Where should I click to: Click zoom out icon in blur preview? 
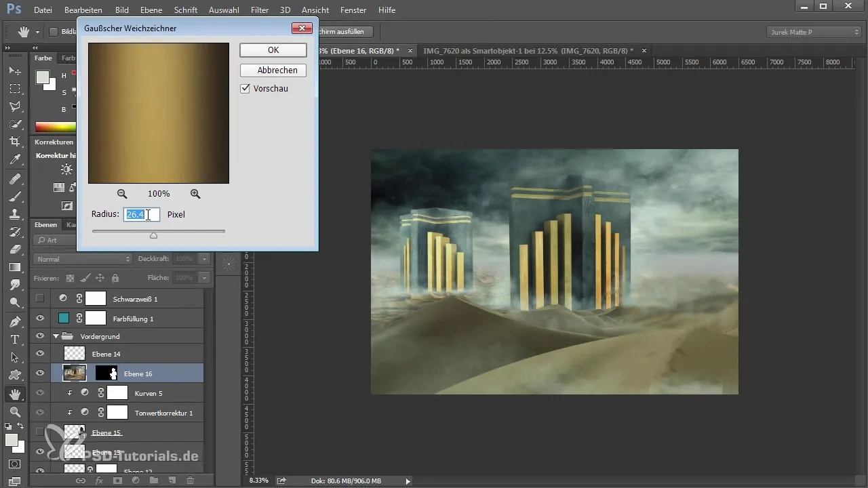coord(122,194)
